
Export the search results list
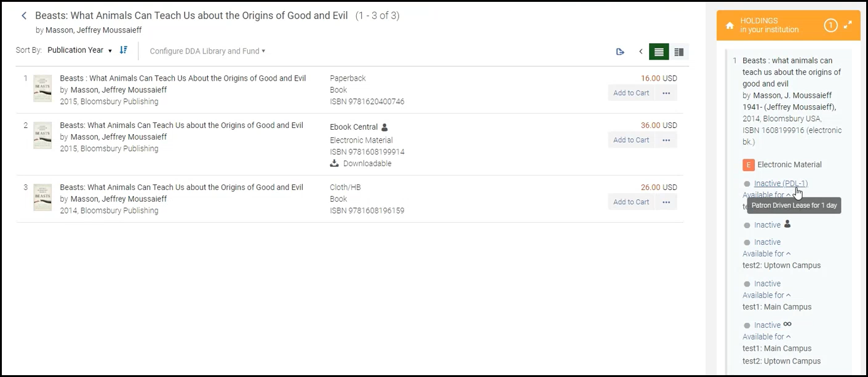tap(620, 52)
